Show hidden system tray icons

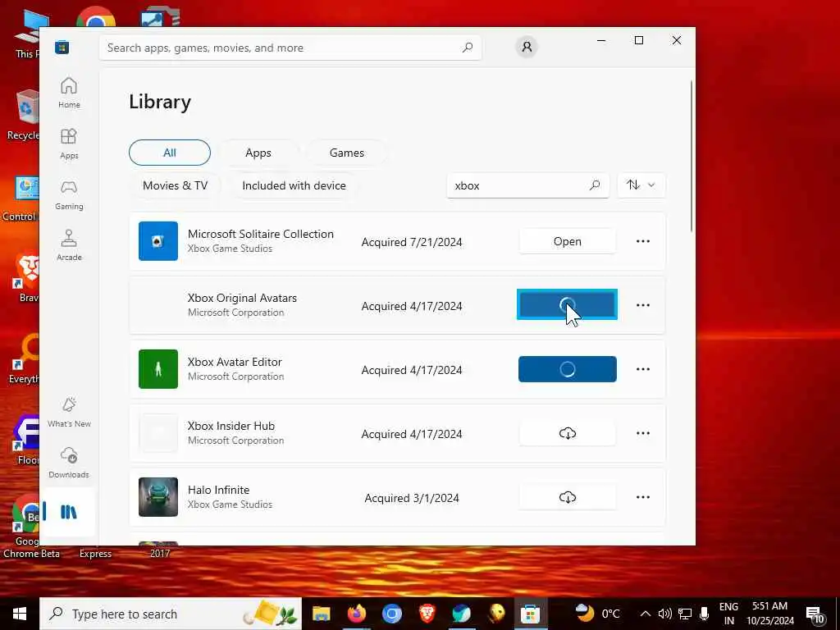[x=646, y=614]
